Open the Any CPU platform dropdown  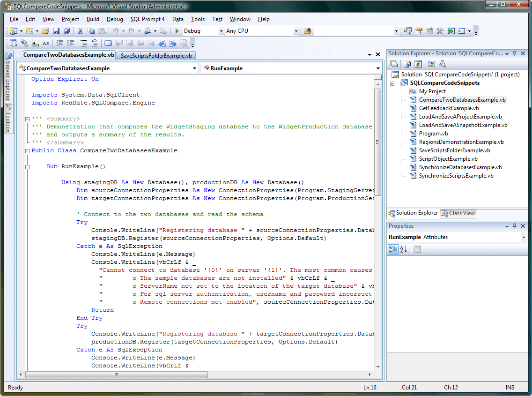pyautogui.click(x=296, y=31)
